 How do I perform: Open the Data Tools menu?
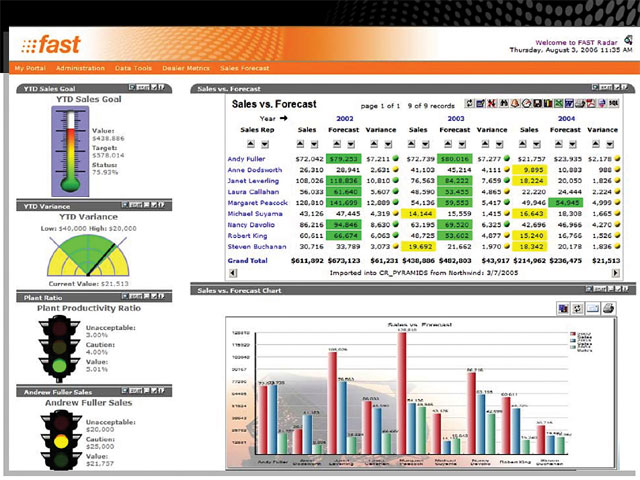coord(133,68)
